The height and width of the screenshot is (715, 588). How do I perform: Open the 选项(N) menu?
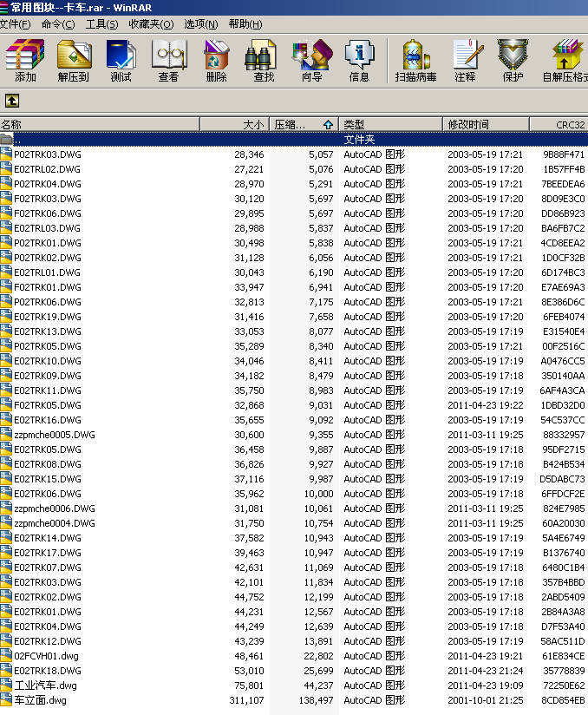coord(201,24)
